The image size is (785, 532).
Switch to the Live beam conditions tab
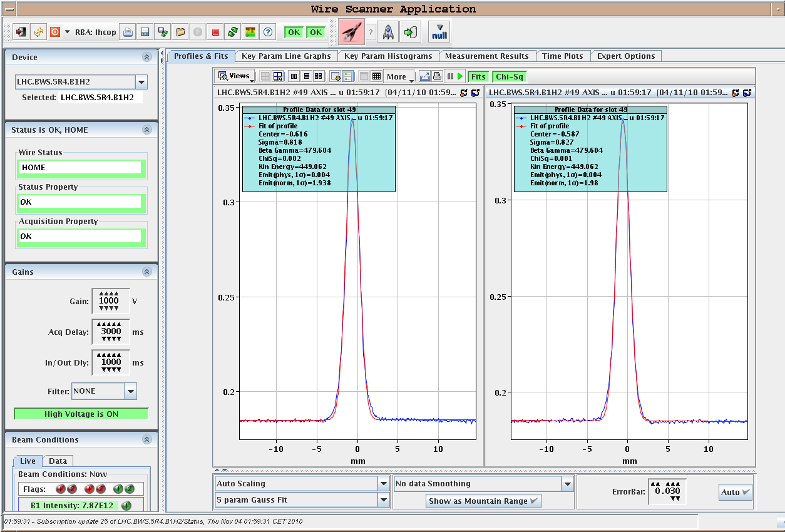(28, 461)
